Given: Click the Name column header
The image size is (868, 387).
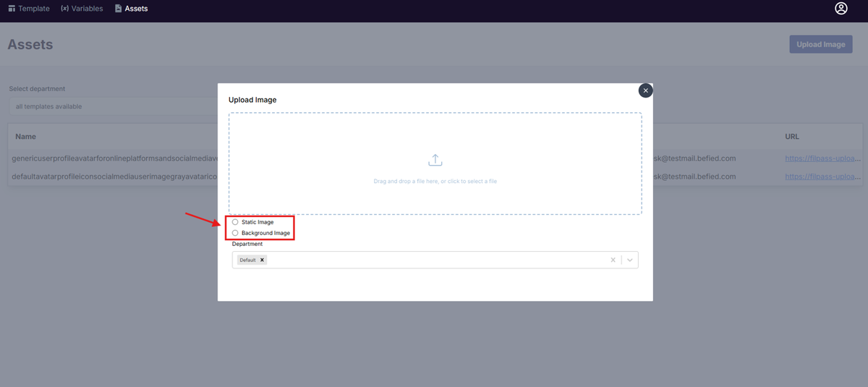Looking at the screenshot, I should point(25,136).
